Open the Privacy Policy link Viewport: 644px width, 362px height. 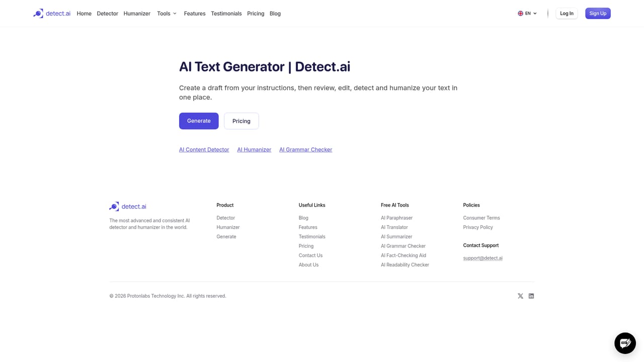(x=478, y=227)
